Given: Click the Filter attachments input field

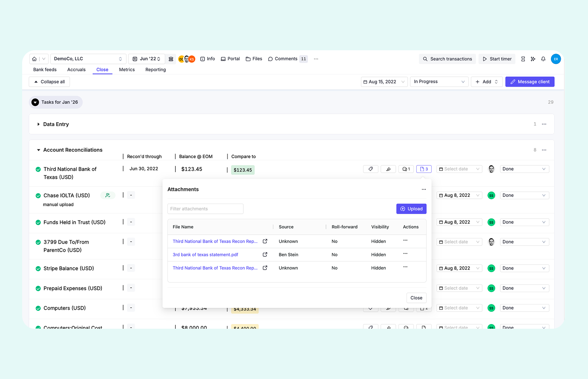Looking at the screenshot, I should click(205, 209).
